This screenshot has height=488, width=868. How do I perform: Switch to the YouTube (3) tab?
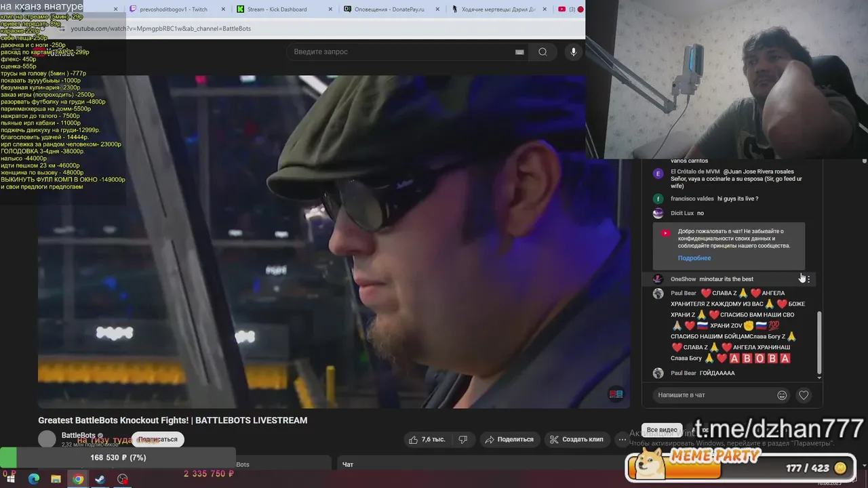point(570,9)
